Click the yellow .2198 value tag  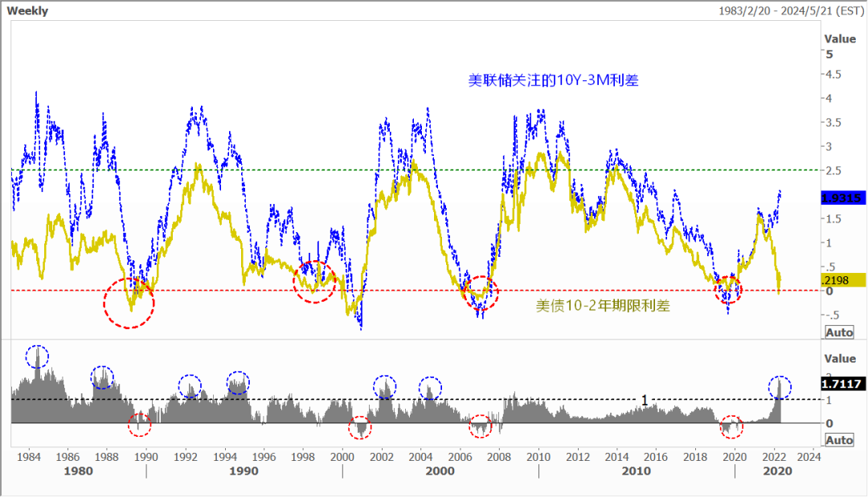click(x=842, y=280)
